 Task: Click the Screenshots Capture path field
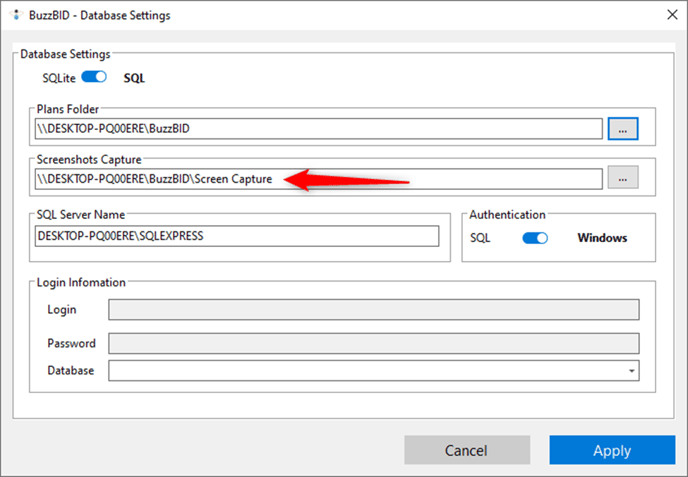coord(319,179)
